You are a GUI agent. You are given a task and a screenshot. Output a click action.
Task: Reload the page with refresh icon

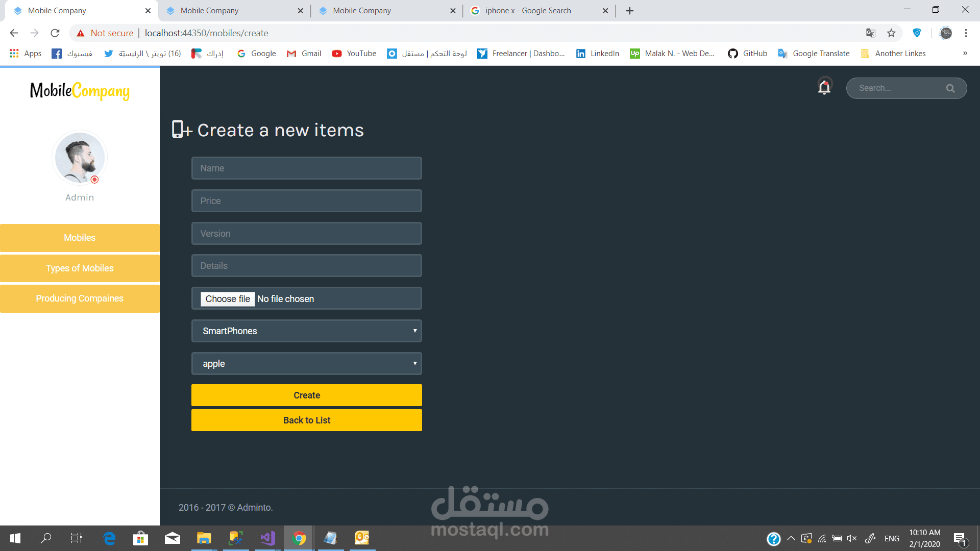point(55,33)
